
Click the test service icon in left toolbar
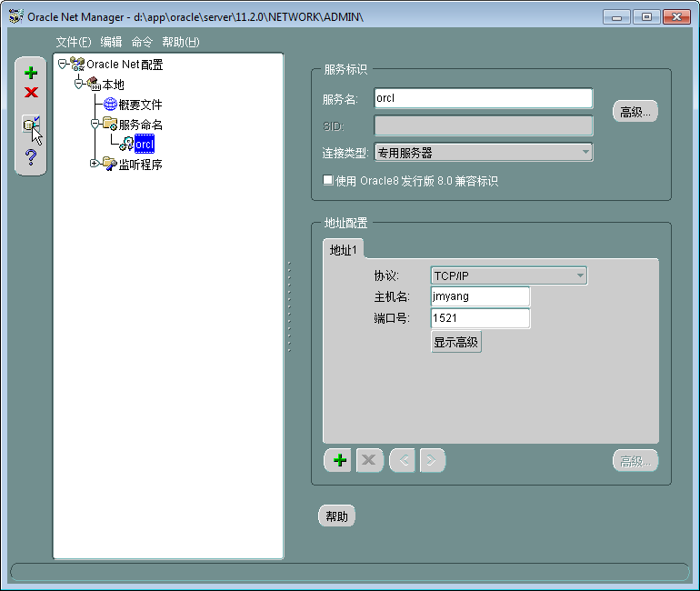31,125
